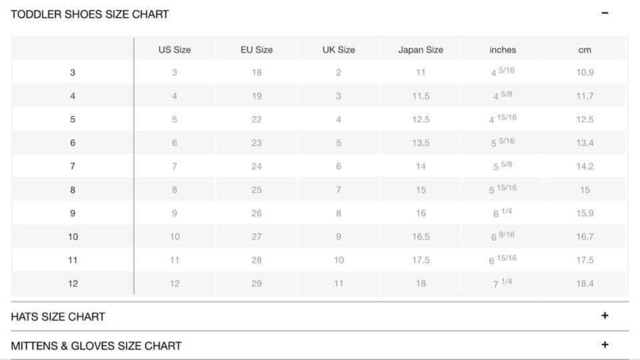Select the bold row label 3
The width and height of the screenshot is (640, 360).
(72, 73)
